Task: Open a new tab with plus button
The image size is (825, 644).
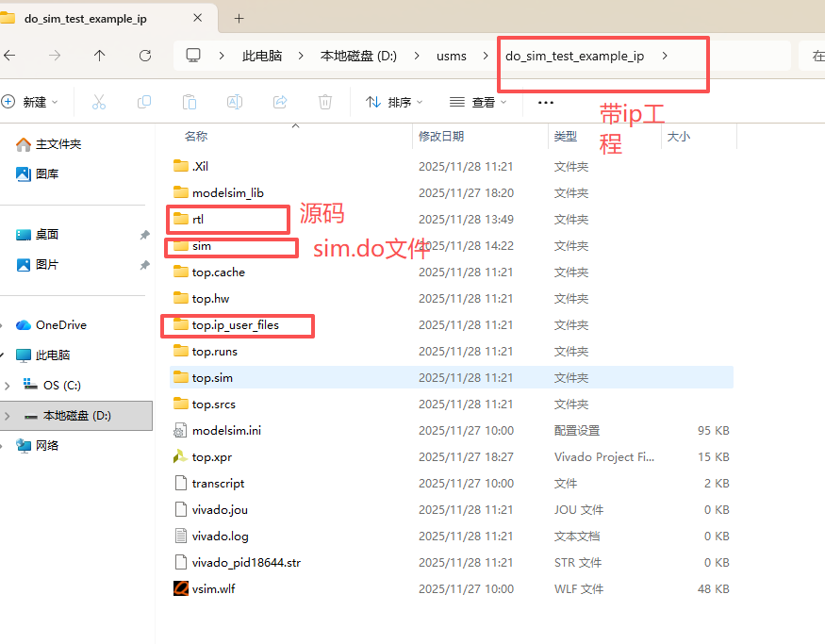Action: pos(239,19)
